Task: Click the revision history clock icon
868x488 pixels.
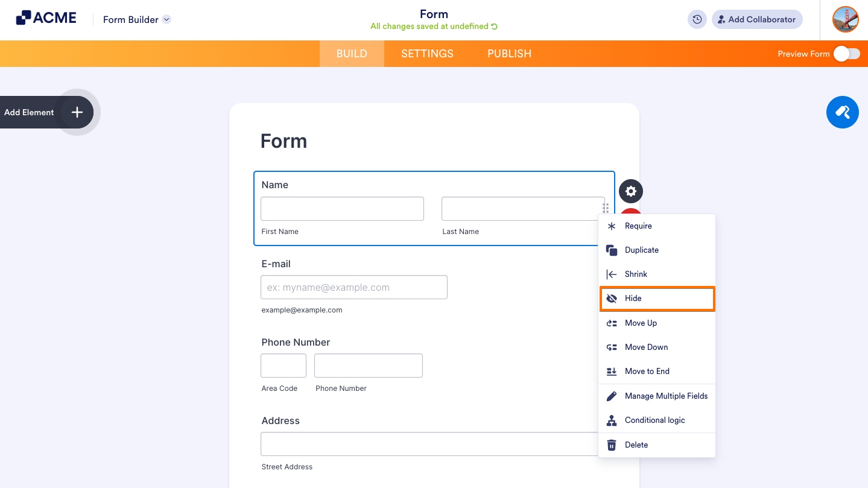Action: tap(697, 19)
